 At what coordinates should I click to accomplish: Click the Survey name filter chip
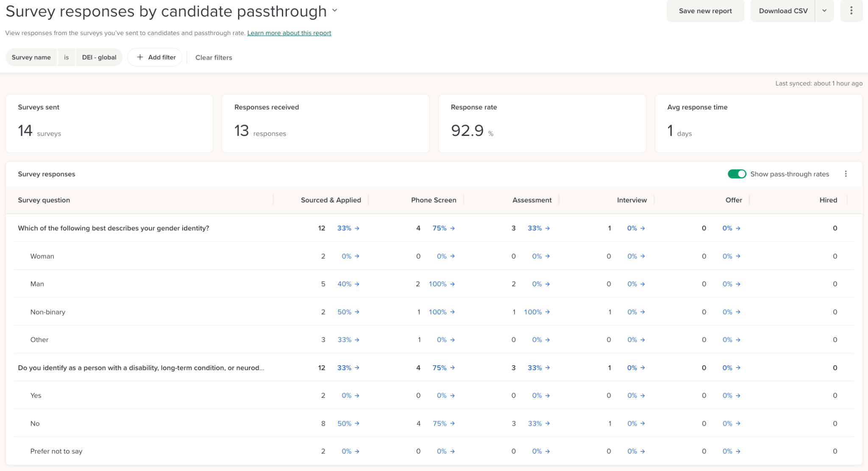(31, 57)
